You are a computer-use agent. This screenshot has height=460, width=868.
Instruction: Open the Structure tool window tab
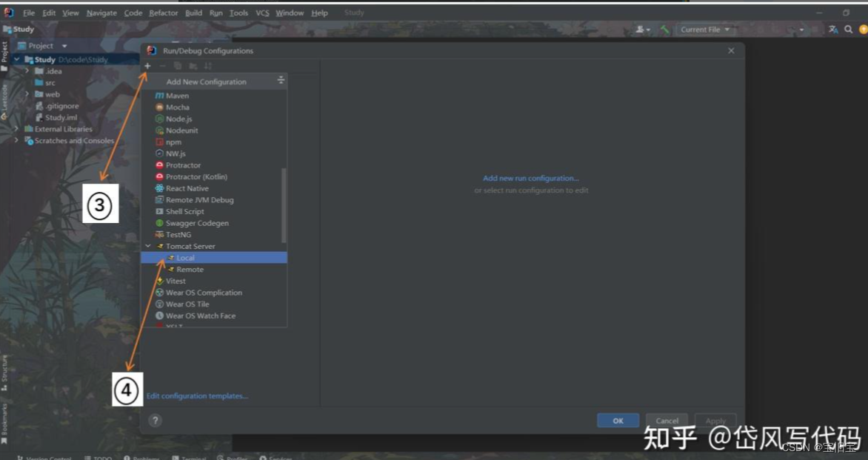click(4, 373)
